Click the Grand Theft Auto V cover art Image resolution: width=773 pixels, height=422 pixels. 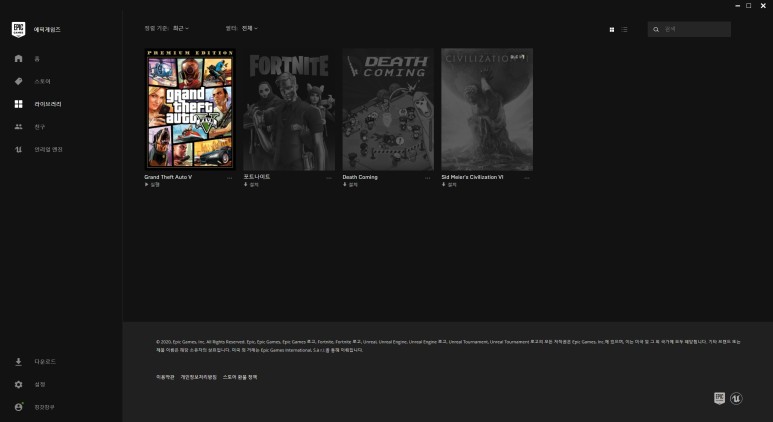[190, 109]
